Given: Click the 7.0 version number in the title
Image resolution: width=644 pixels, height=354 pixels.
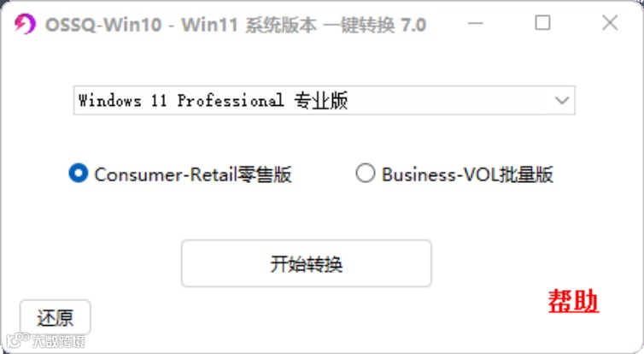Looking at the screenshot, I should pos(413,25).
